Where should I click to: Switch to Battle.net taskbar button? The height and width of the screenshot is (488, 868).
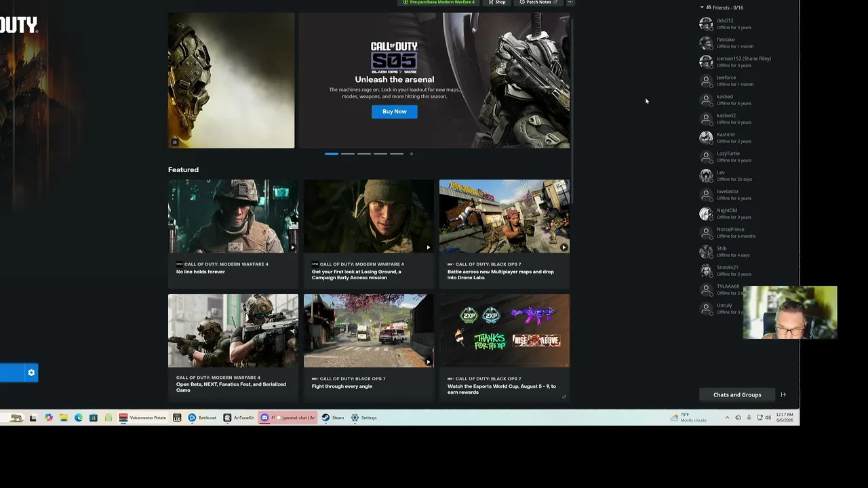pos(203,418)
